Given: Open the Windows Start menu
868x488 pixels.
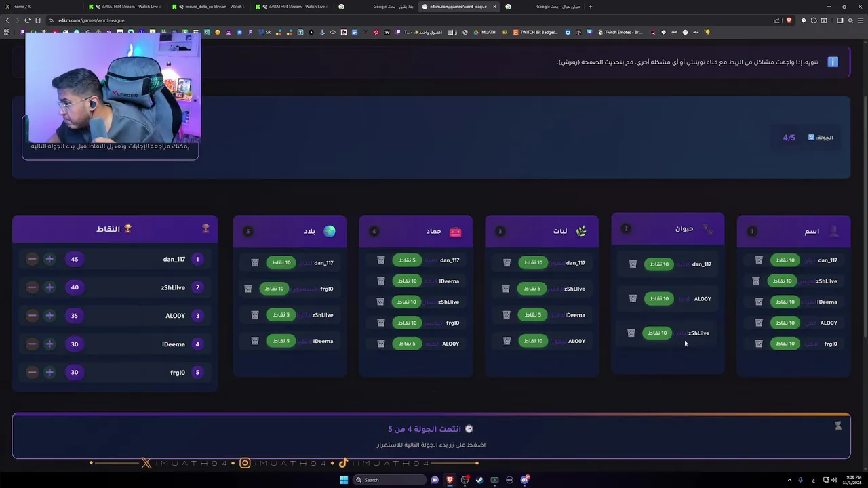Looking at the screenshot, I should coord(344,480).
